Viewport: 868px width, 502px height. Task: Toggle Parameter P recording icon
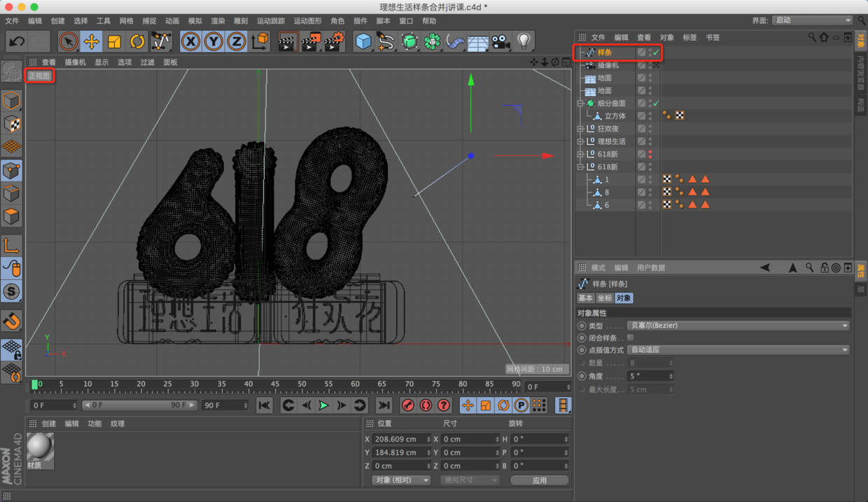tap(521, 405)
